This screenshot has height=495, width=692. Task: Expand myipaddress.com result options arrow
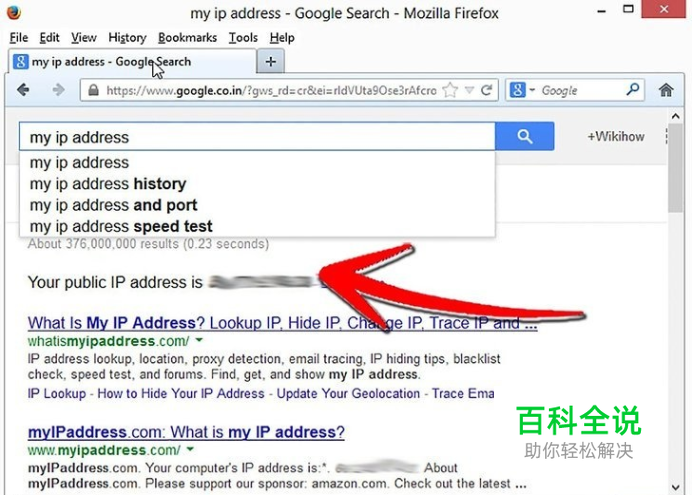(x=190, y=449)
